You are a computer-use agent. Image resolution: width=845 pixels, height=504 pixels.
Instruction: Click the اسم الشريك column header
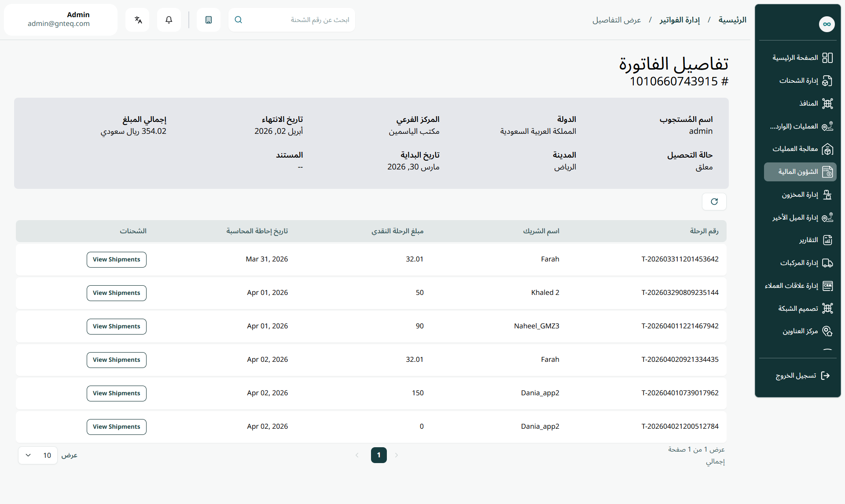point(541,231)
